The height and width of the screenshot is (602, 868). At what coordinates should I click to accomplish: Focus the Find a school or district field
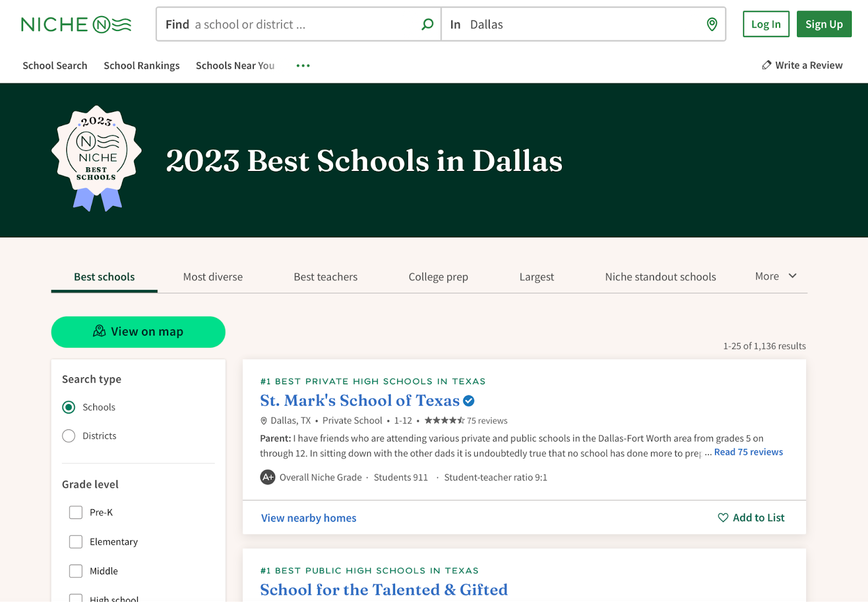298,24
